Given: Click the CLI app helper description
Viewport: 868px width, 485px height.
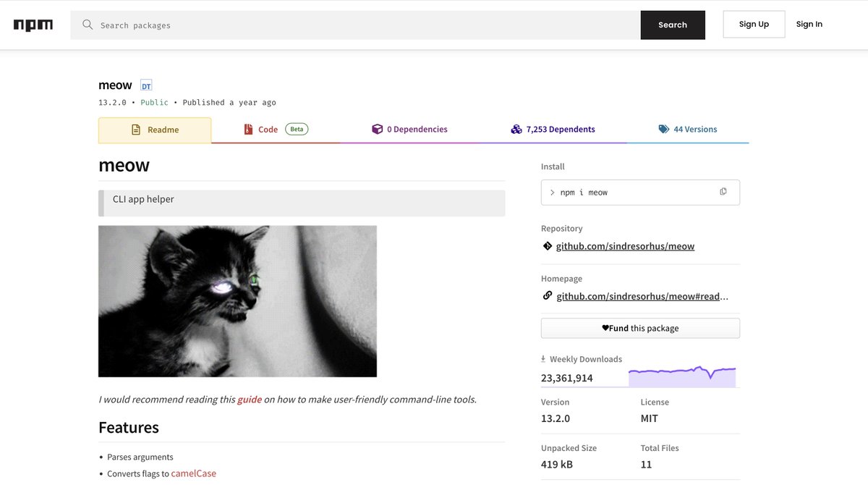Looking at the screenshot, I should coord(143,199).
